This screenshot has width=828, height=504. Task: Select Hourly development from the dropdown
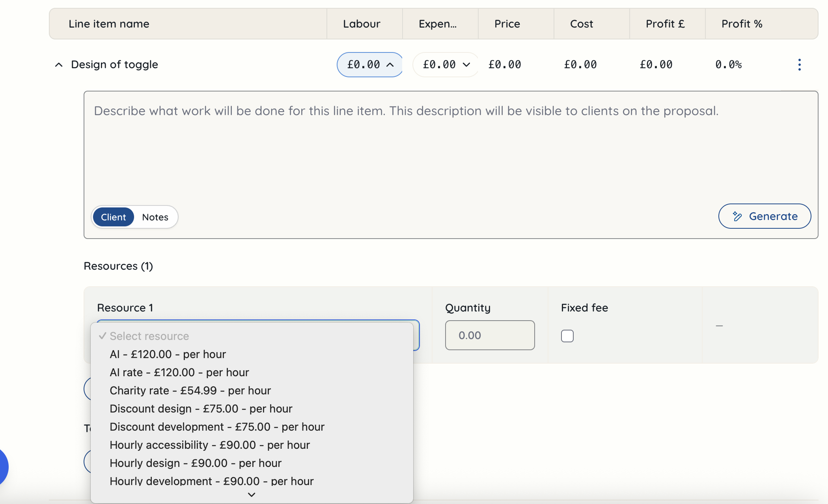point(212,481)
